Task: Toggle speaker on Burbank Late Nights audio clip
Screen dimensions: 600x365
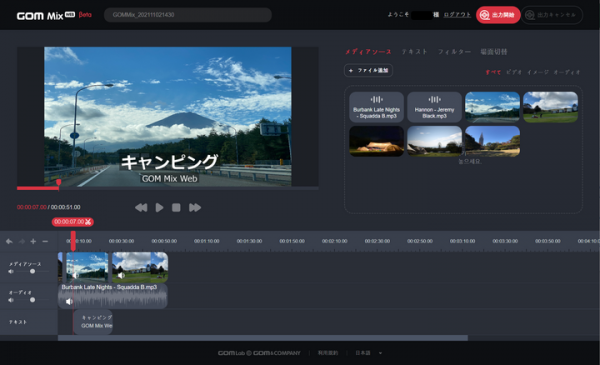Action: pyautogui.click(x=69, y=301)
